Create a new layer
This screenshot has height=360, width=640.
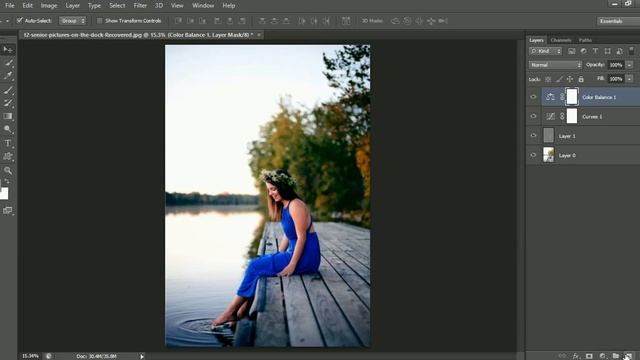[x=628, y=356]
